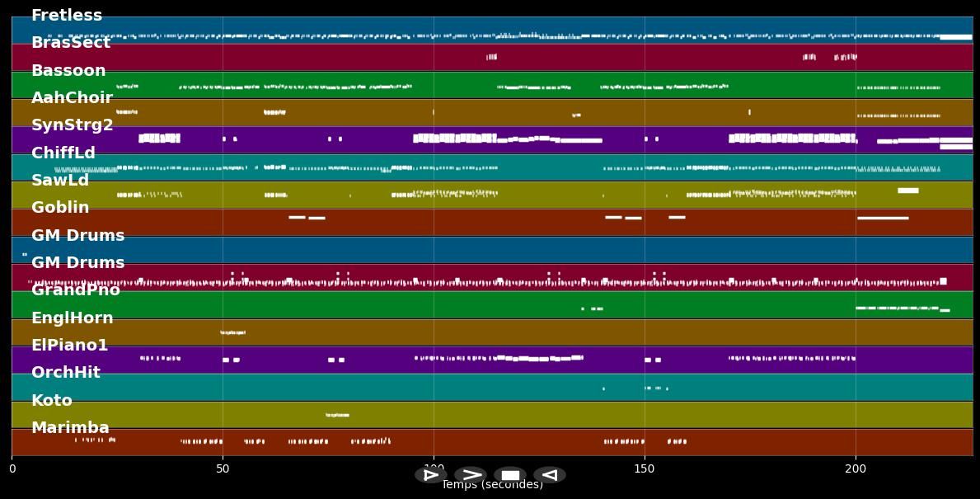Click the BrasSect track name
This screenshot has width=980, height=499.
click(x=71, y=42)
